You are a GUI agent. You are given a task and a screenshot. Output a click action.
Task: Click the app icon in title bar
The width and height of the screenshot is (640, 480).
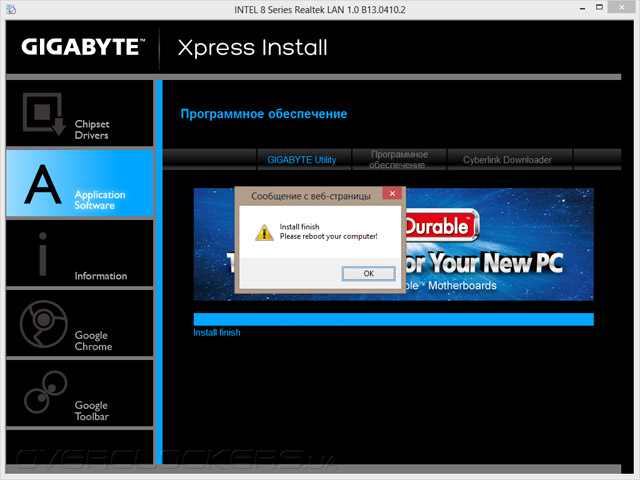click(x=11, y=9)
